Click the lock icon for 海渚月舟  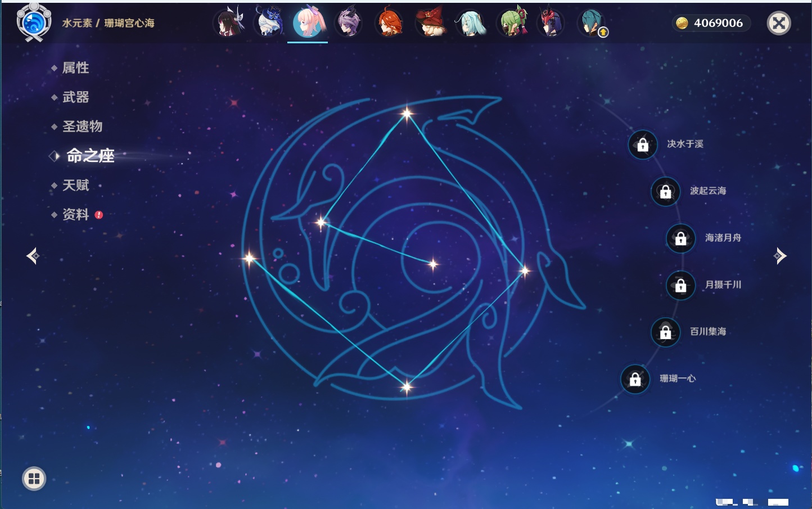681,238
